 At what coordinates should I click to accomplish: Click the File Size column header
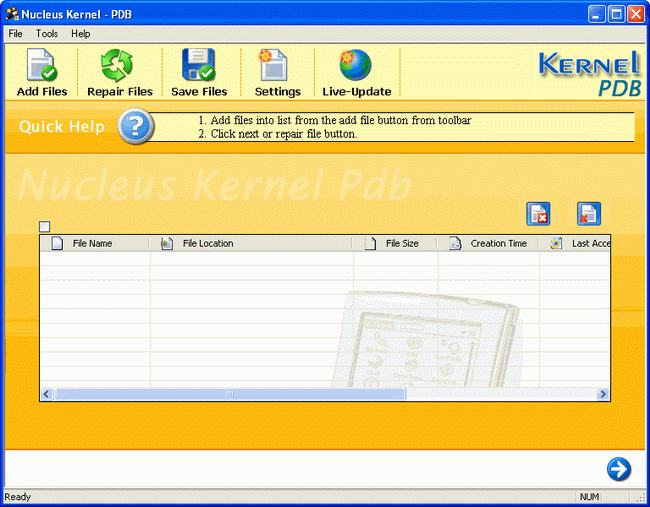point(395,243)
